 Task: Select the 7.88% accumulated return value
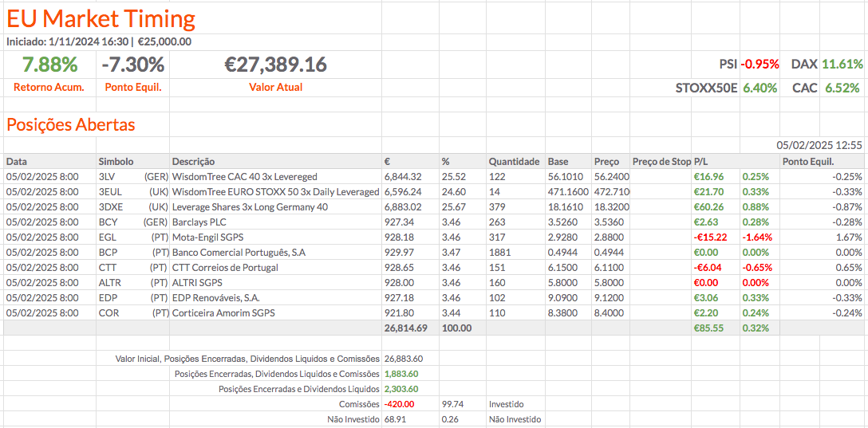pyautogui.click(x=49, y=65)
